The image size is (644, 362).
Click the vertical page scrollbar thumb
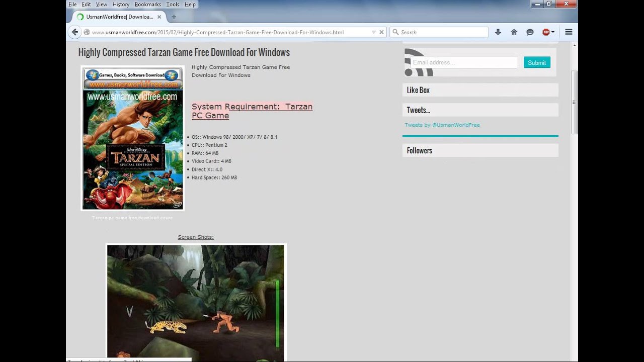574,103
